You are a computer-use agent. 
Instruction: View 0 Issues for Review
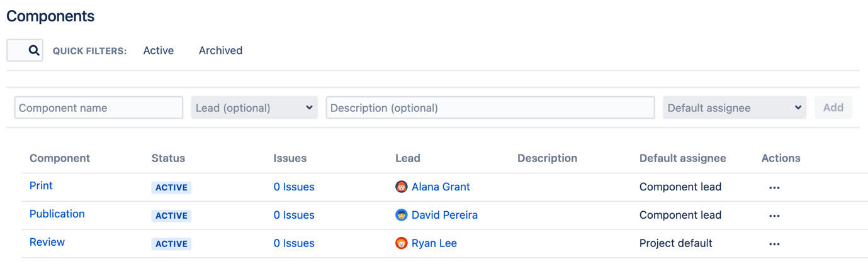(294, 243)
